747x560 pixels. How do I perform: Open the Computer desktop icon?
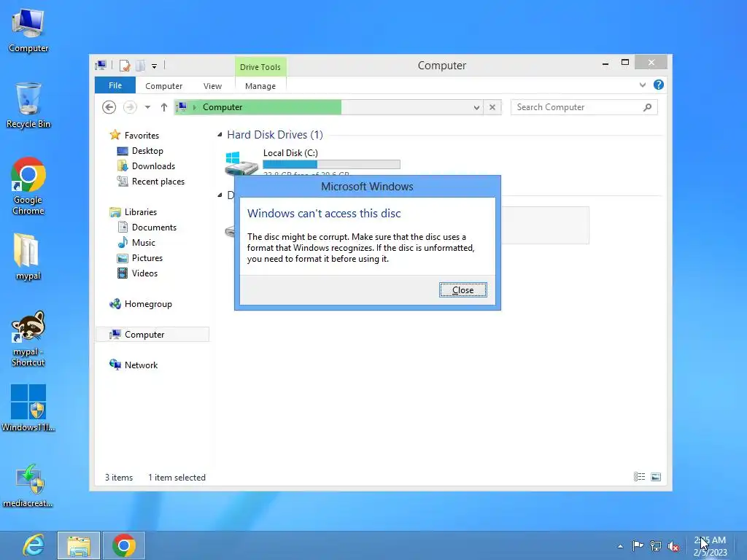pos(28,31)
